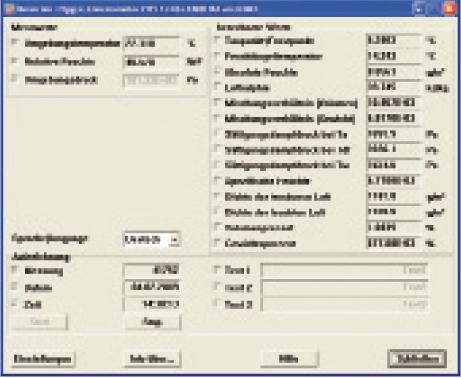Open the Einstellungen settings button
This screenshot has width=461, height=378.
pos(43,359)
